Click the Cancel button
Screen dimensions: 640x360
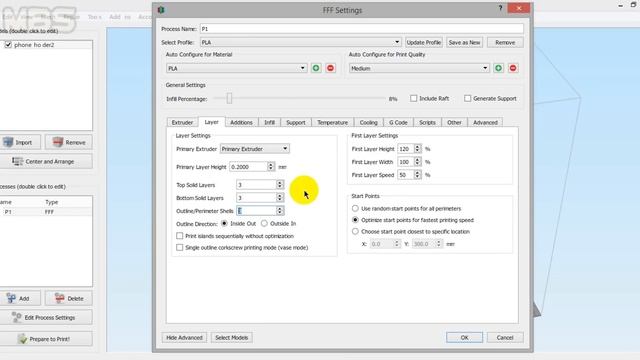coord(505,338)
